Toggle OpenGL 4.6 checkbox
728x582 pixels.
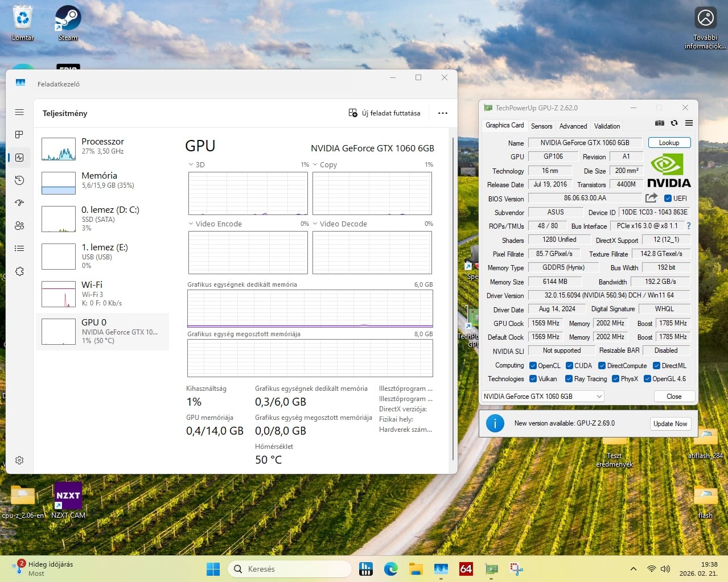647,379
